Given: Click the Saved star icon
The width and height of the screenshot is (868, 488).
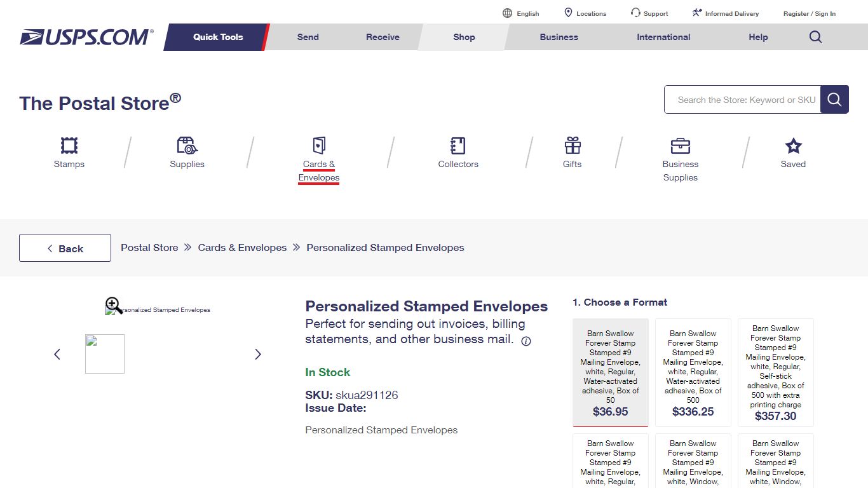Looking at the screenshot, I should pyautogui.click(x=793, y=146).
